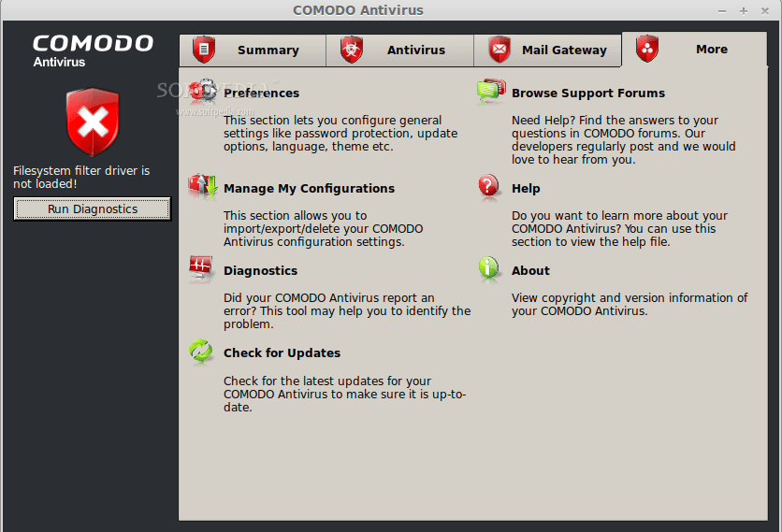Viewport: 782px width, 532px height.
Task: Click the COMODO Antivirus title bar text
Action: tap(358, 10)
